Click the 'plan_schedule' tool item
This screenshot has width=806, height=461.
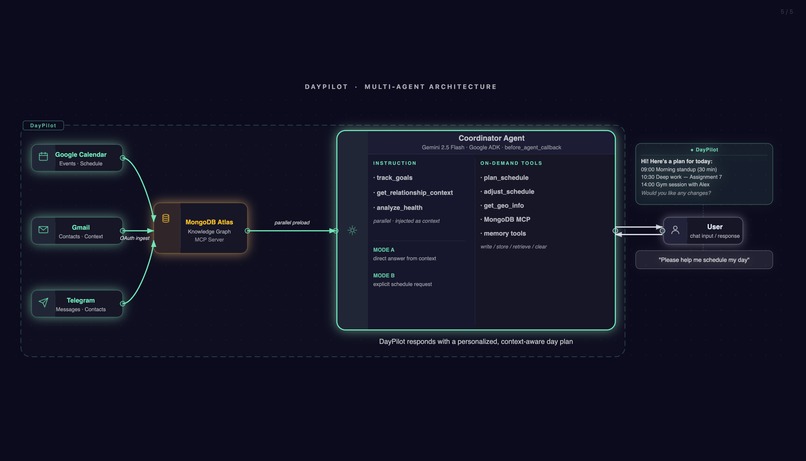pos(504,177)
